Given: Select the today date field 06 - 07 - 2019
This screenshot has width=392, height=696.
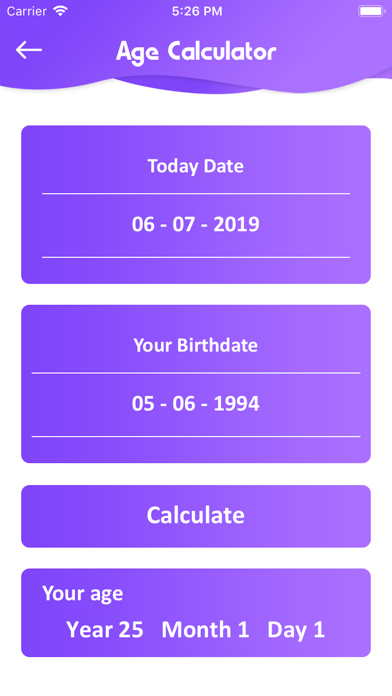Looking at the screenshot, I should [x=196, y=225].
